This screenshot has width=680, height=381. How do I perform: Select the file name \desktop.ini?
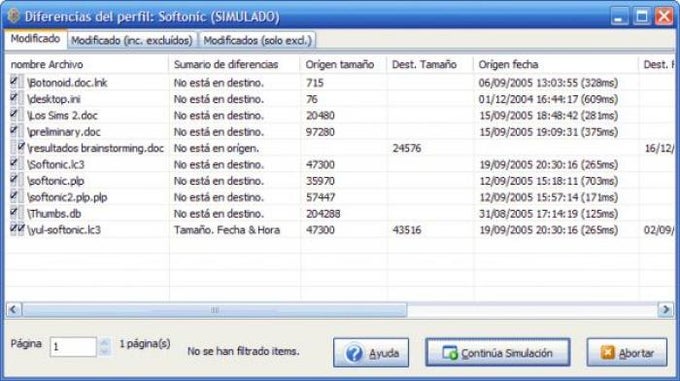click(x=54, y=99)
